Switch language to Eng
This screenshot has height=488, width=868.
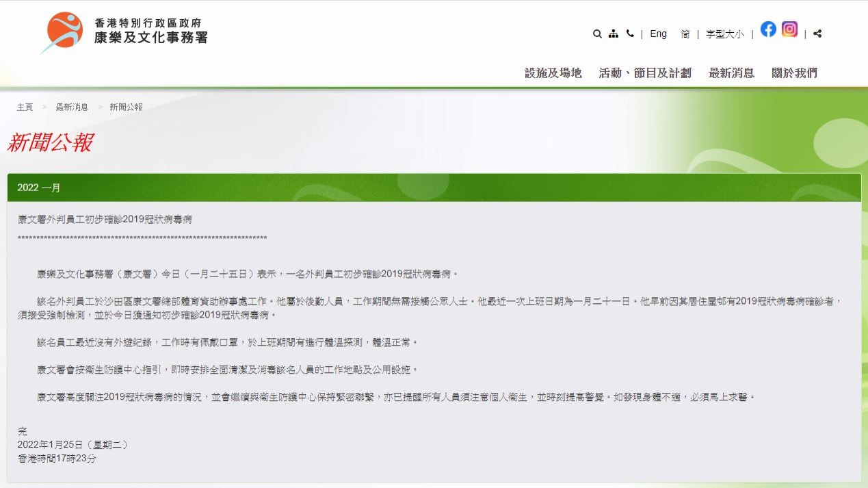[x=658, y=34]
